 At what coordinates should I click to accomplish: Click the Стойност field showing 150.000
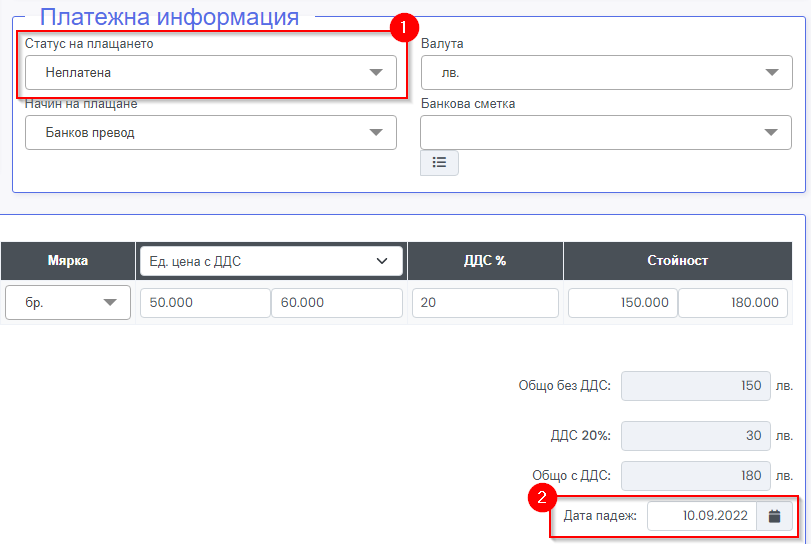tap(622, 303)
